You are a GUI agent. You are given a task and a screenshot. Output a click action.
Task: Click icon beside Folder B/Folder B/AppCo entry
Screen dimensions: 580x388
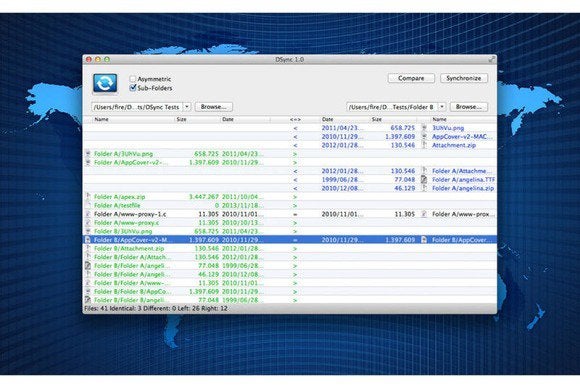pyautogui.click(x=88, y=291)
